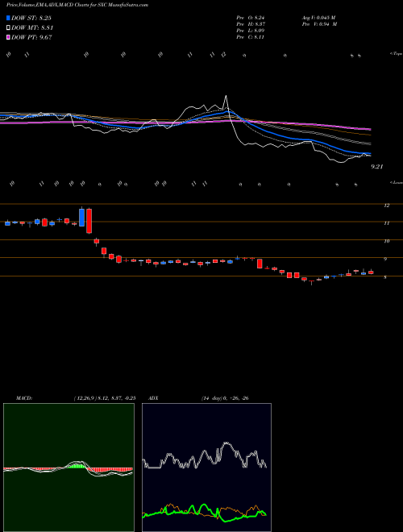403x532 pixels.
Task: Click the 'Pre C: 8.11' value
Action: 251,37
